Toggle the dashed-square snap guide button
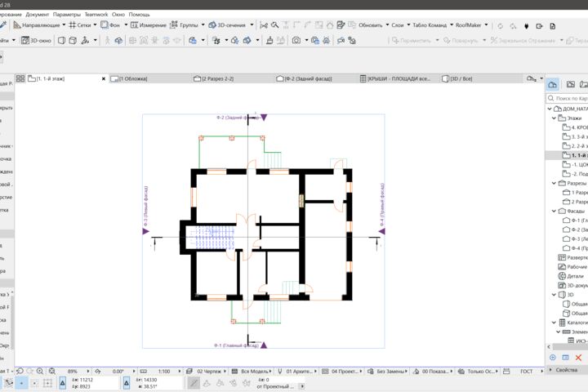This screenshot has width=588, height=392. tap(47, 383)
